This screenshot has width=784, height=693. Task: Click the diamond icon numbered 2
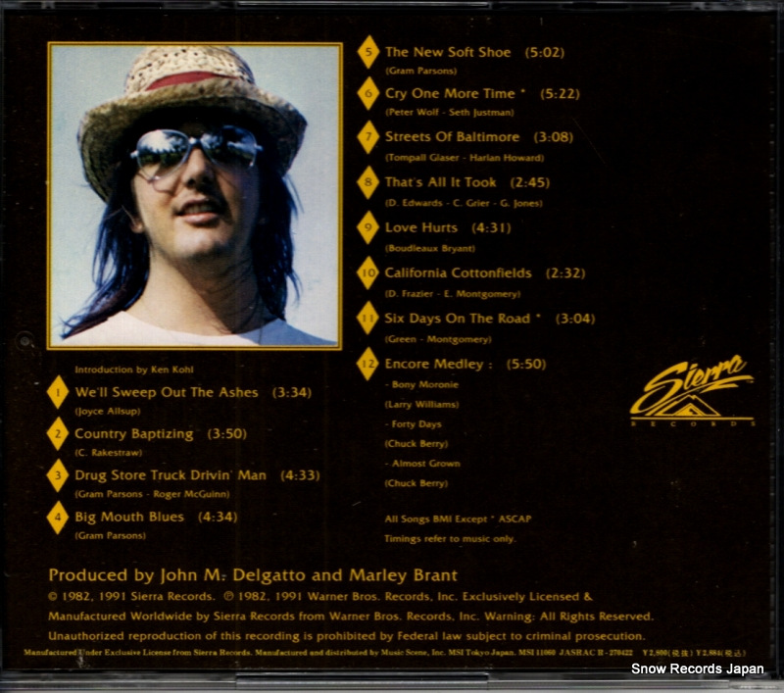tap(59, 434)
